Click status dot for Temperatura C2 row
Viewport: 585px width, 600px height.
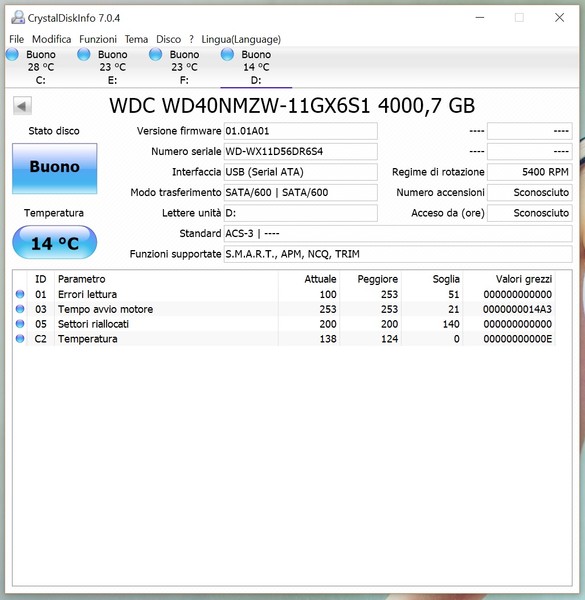20,339
